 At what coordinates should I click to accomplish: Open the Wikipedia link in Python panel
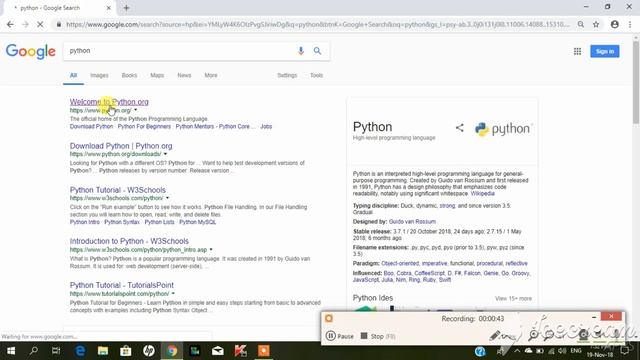[x=482, y=193]
